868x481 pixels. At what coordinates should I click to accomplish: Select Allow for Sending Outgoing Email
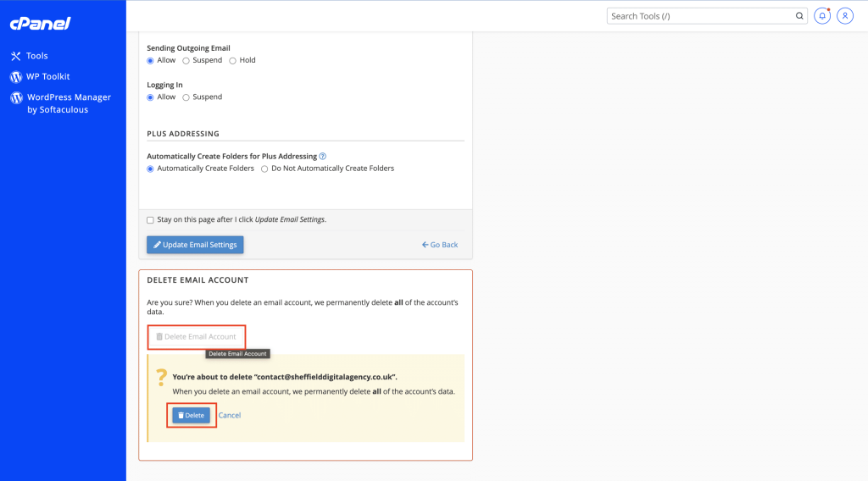click(x=150, y=61)
